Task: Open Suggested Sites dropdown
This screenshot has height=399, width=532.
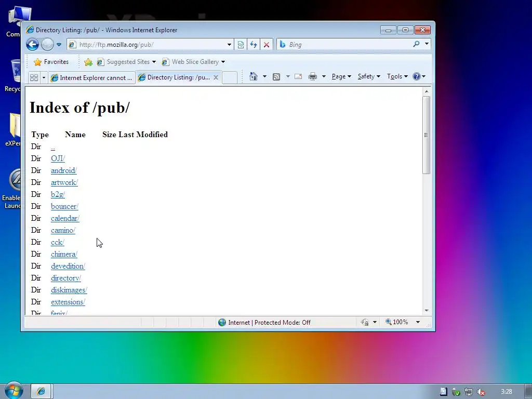Action: coord(127,62)
